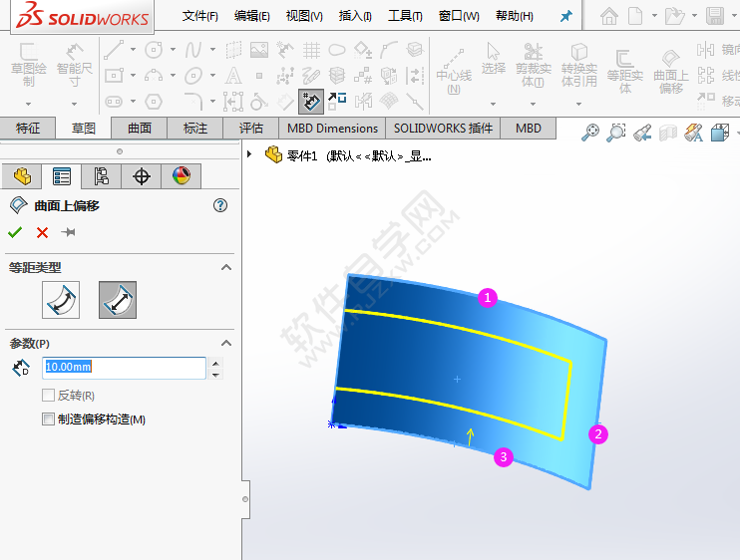Select the Straight Slot tool
Viewport: 740px width, 560px height.
tap(115, 102)
